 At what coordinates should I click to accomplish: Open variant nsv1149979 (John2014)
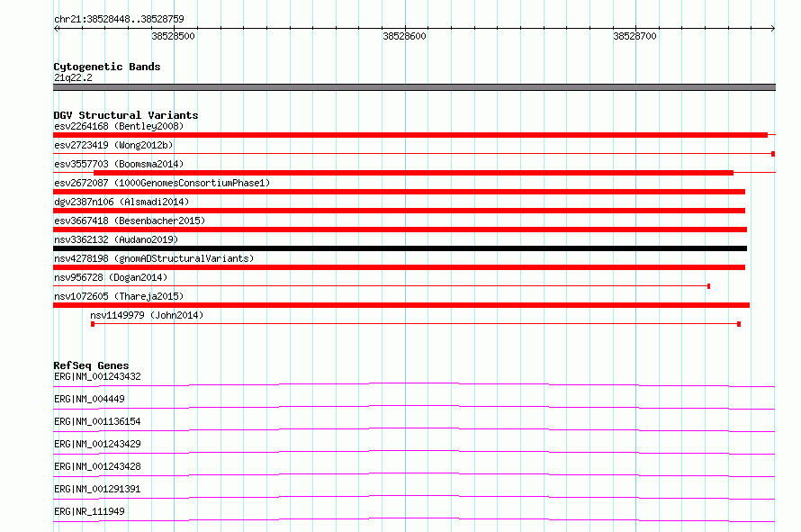tap(147, 315)
